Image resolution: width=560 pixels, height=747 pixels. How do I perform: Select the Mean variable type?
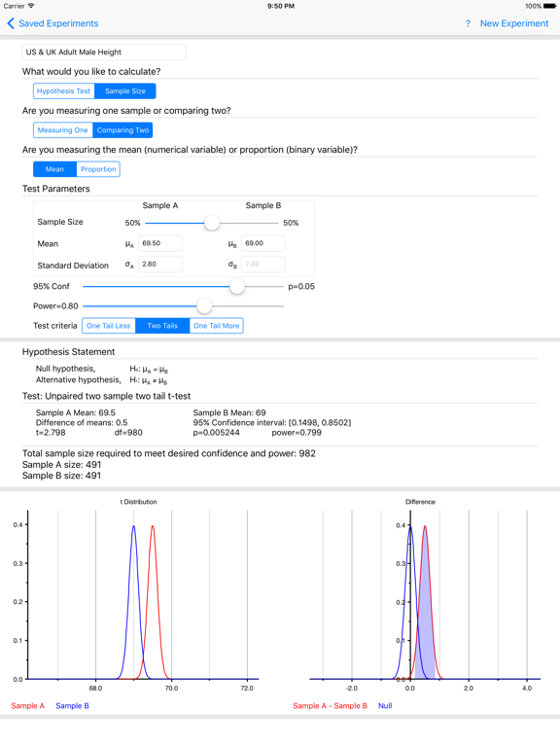[x=54, y=169]
